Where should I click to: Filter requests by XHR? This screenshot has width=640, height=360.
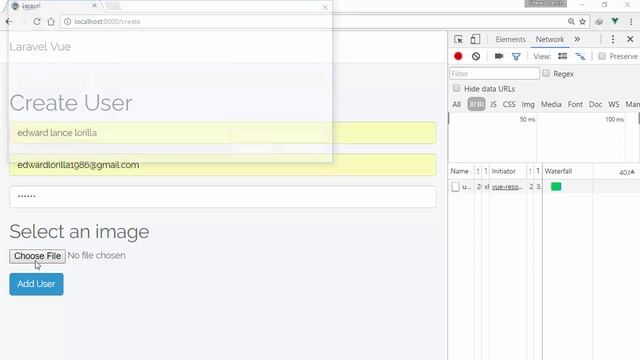click(x=476, y=104)
